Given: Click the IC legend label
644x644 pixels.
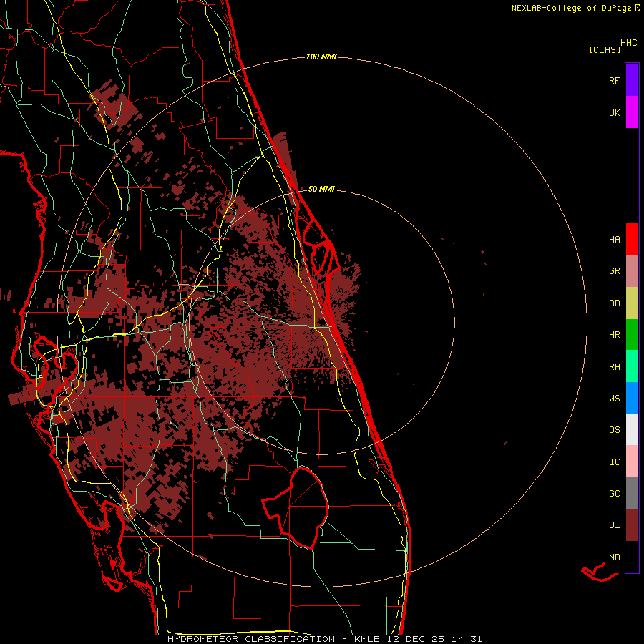Looking at the screenshot, I should (614, 462).
